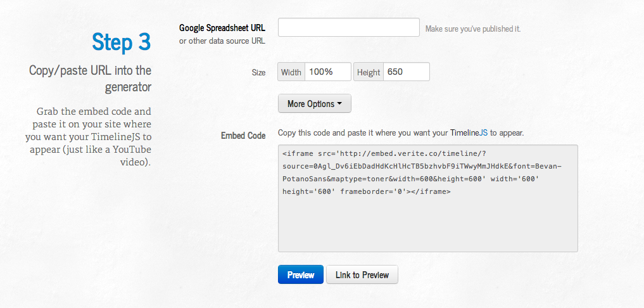The height and width of the screenshot is (308, 644).
Task: Focus the Height value field showing 650
Action: pyautogui.click(x=406, y=72)
